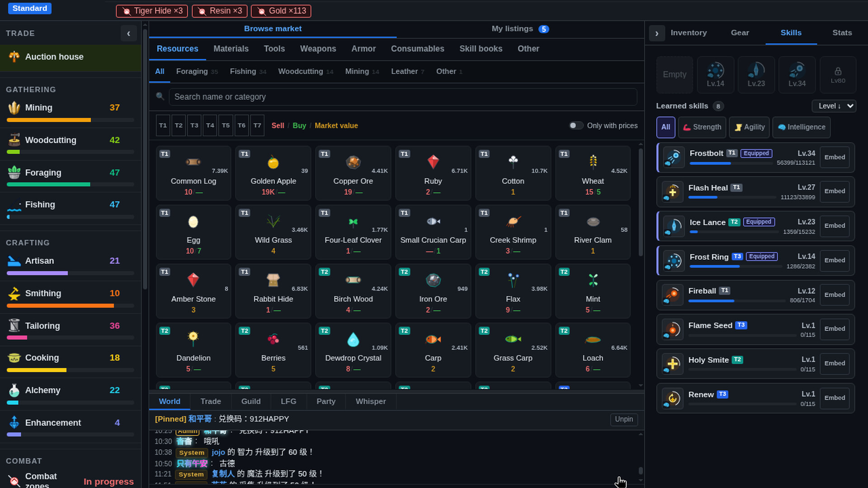Select the Lv.14 equipped skill slot

click(716, 75)
